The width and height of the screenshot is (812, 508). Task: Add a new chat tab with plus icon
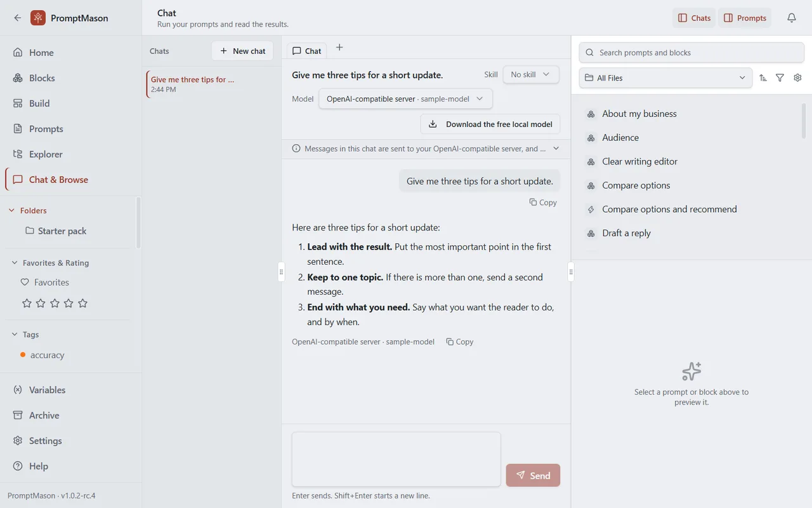339,48
